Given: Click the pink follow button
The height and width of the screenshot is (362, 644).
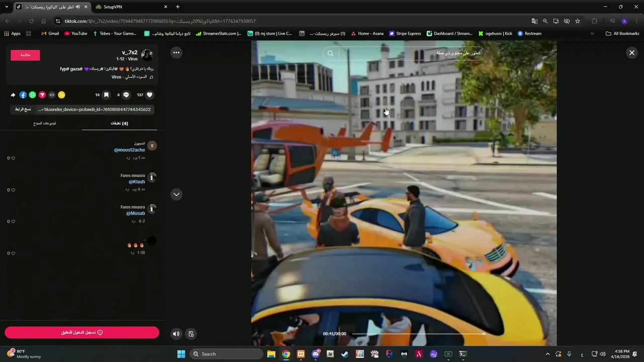Looking at the screenshot, I should (25, 55).
